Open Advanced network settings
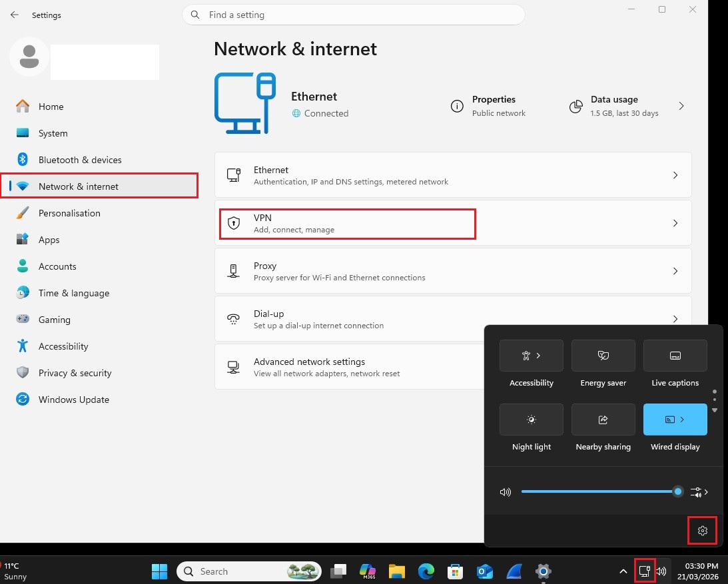 (349, 367)
